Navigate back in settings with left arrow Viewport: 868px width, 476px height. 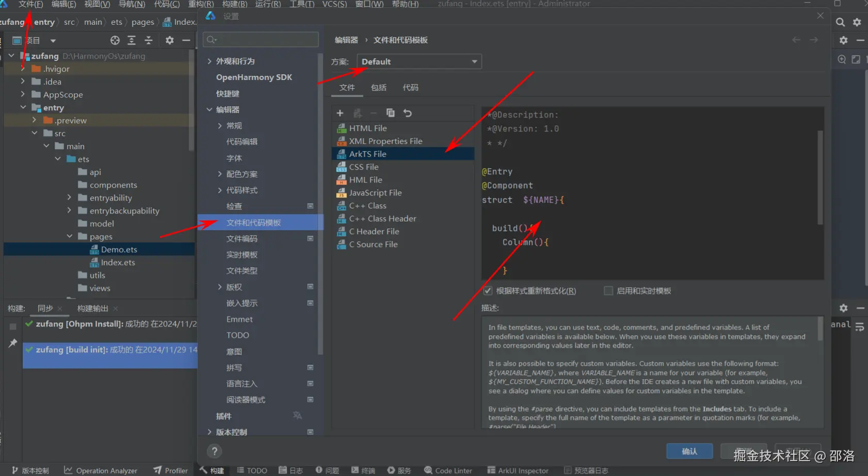click(x=796, y=40)
